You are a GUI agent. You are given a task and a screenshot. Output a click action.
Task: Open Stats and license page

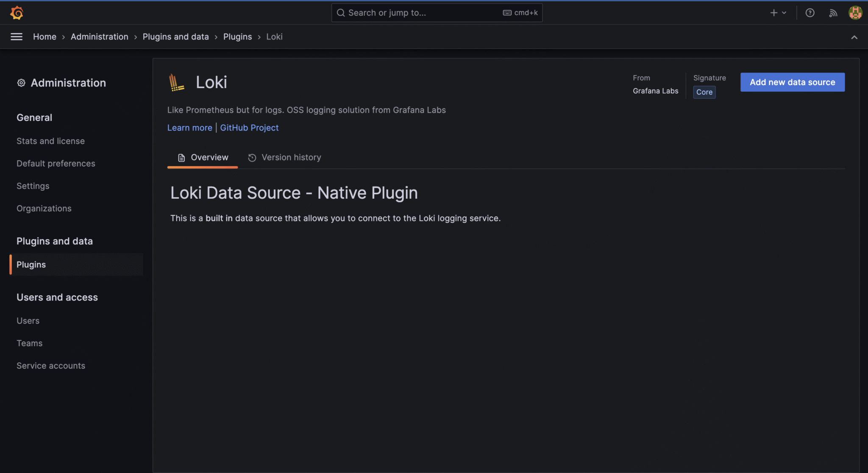[x=50, y=141]
